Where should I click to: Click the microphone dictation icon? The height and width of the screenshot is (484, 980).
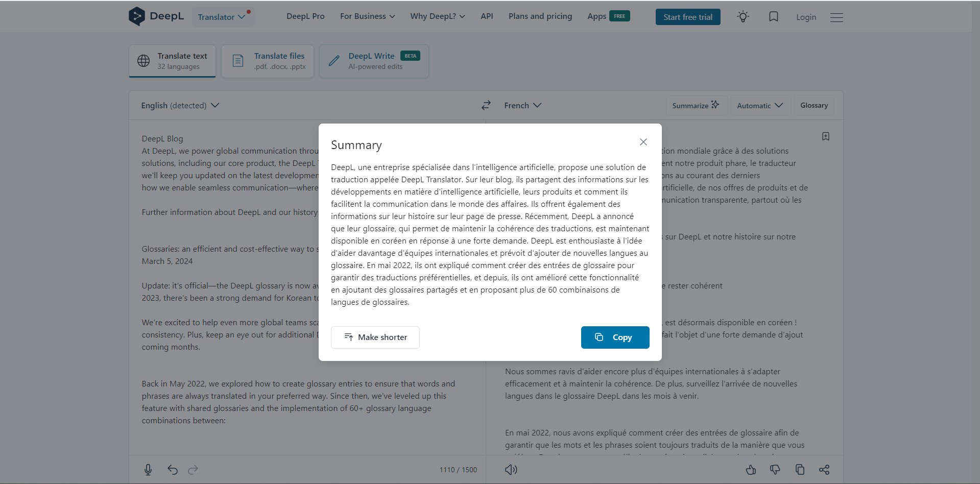click(x=148, y=470)
